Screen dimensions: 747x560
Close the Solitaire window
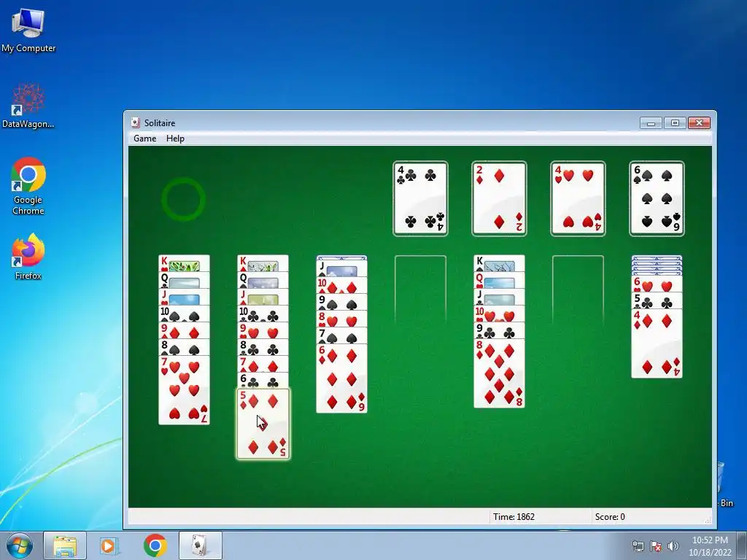pos(699,123)
